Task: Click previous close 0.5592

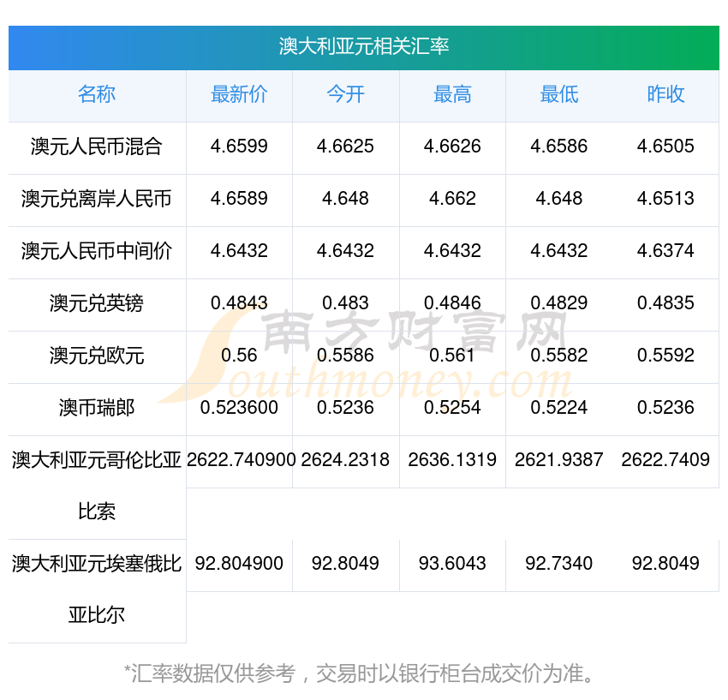Action: tap(665, 356)
